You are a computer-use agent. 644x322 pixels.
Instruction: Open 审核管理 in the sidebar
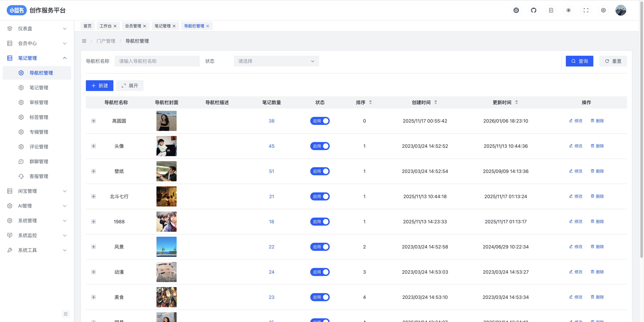pyautogui.click(x=39, y=102)
